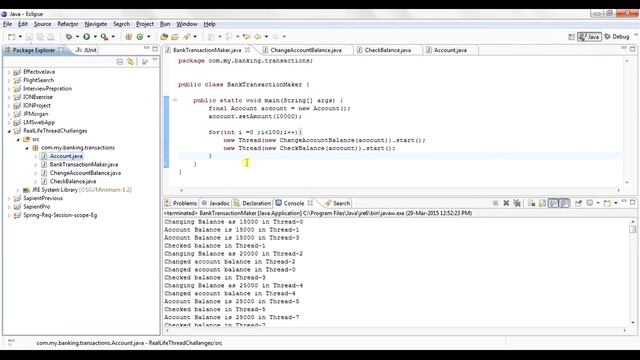Screen dimensions: 640x360
Task: Click the Pin Console icon
Action: 578,203
